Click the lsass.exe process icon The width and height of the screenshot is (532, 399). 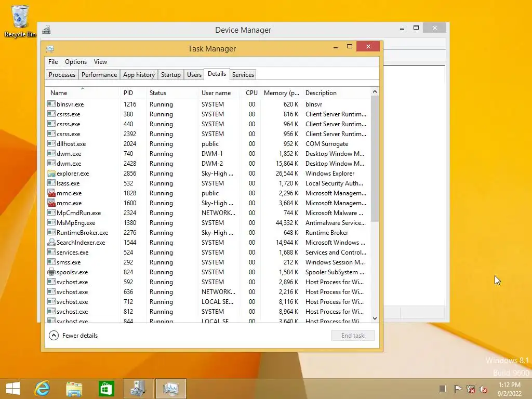[51, 183]
